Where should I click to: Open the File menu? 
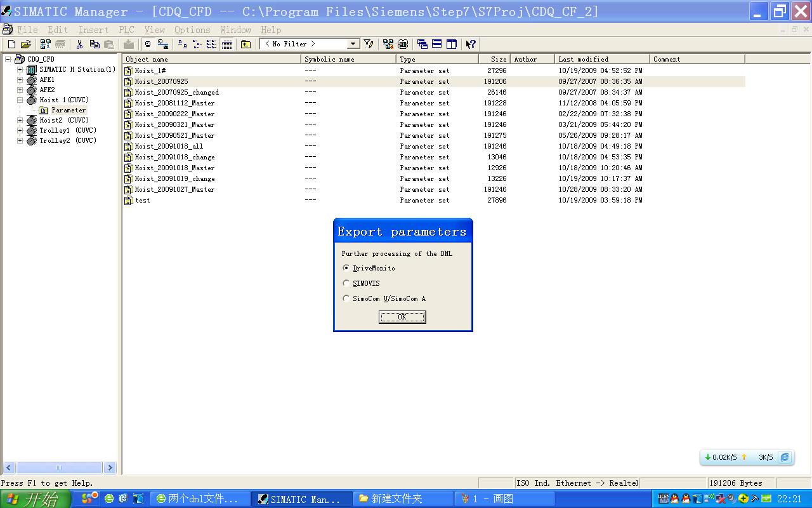pyautogui.click(x=27, y=30)
